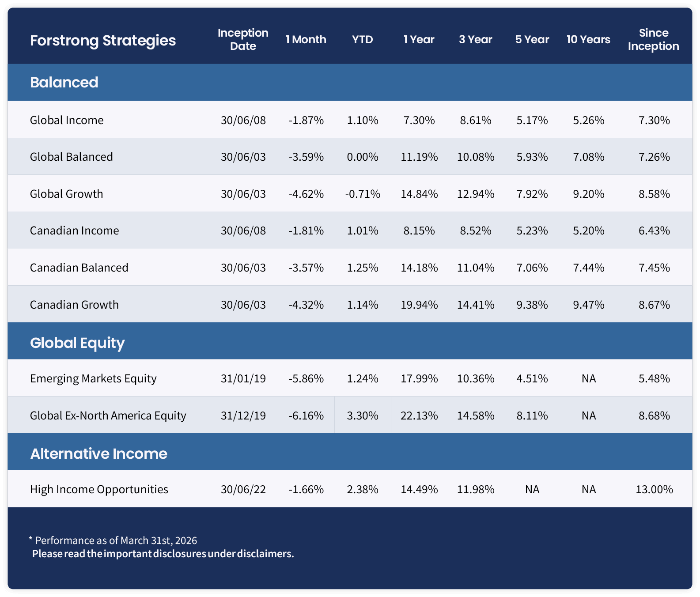
Task: Click the Global Equity section heading
Action: (x=77, y=343)
